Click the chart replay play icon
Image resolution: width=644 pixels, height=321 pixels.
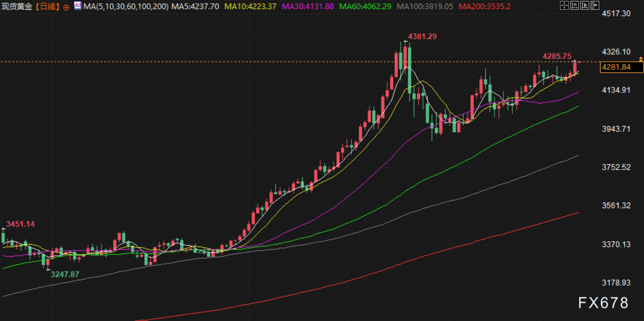pos(584,6)
